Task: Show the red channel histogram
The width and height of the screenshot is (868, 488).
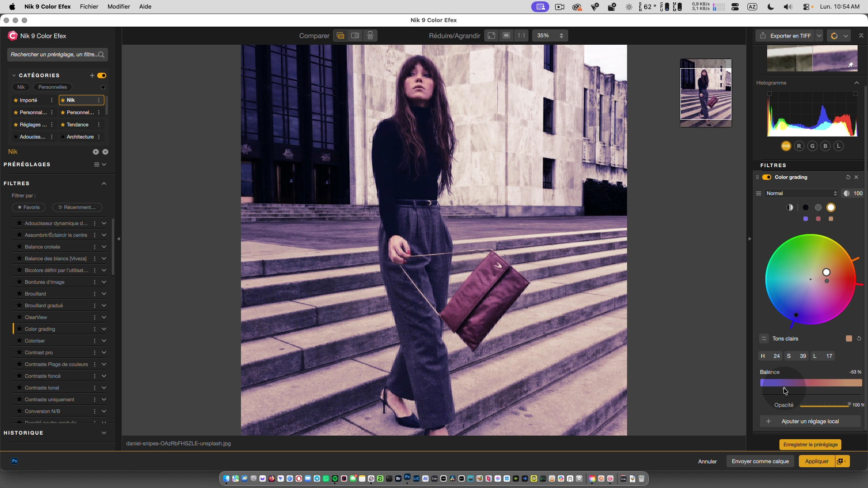Action: coord(799,146)
